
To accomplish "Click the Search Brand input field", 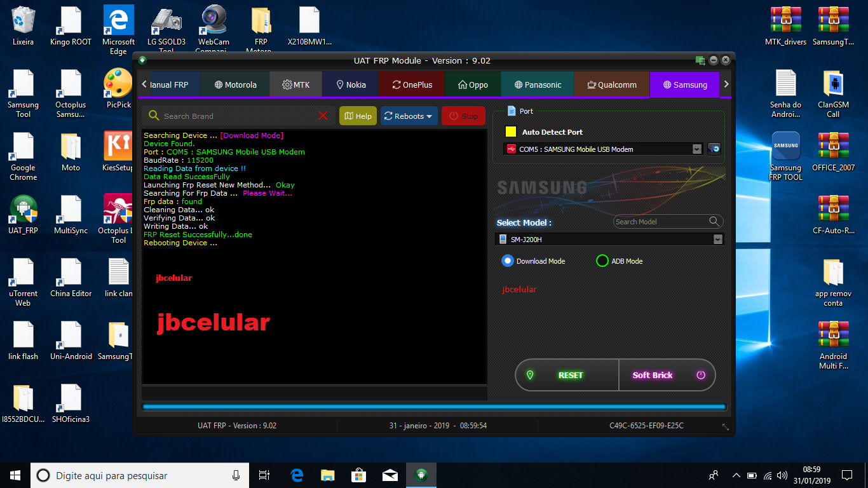I will pos(238,116).
